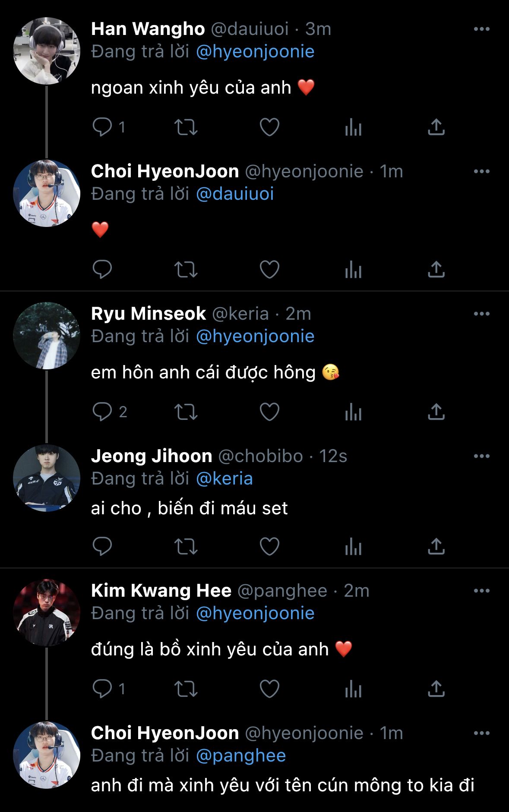
Task: Open Jeong Jihoon's profile avatar
Action: 47,478
